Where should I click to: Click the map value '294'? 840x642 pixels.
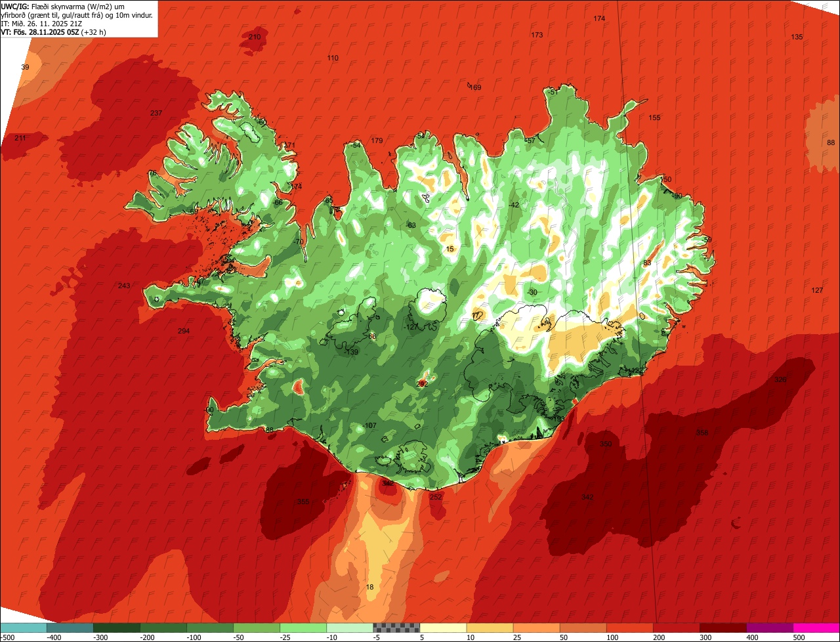(x=184, y=331)
